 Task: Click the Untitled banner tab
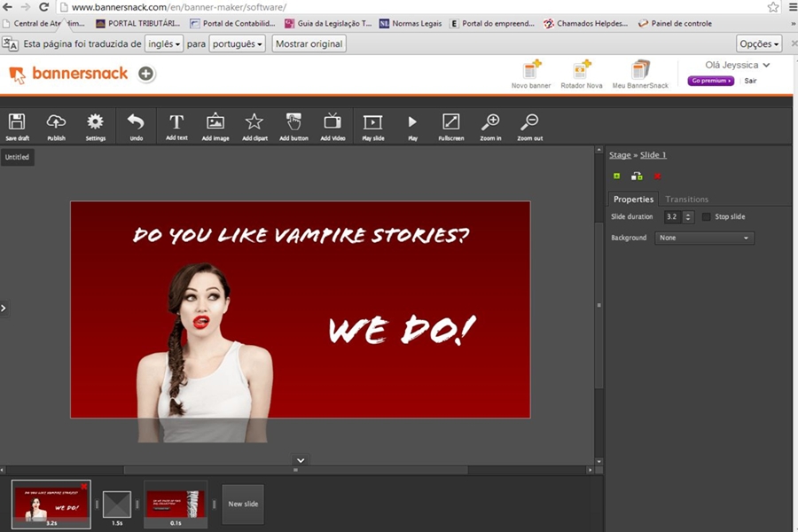point(18,157)
